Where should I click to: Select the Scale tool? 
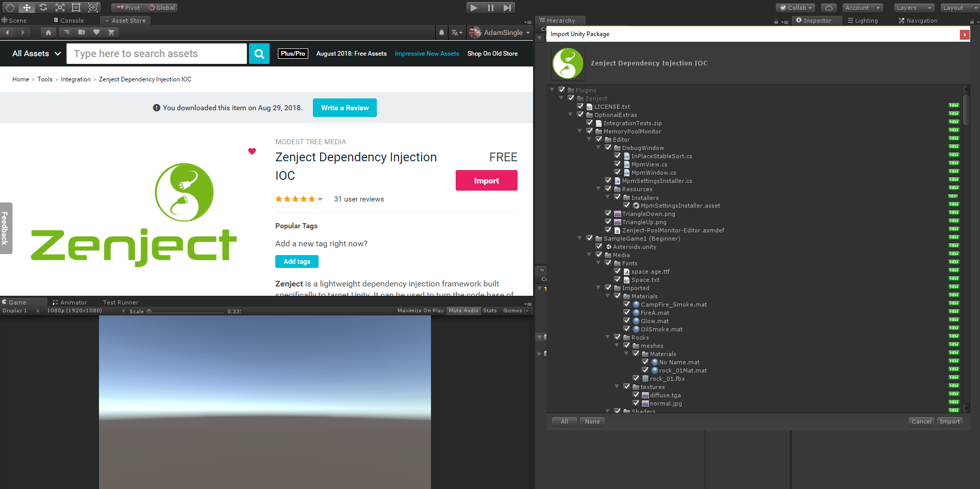point(60,7)
